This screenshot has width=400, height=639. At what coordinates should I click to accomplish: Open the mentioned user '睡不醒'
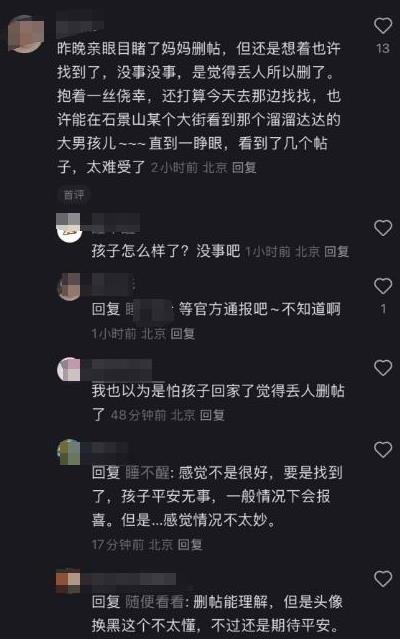(147, 473)
